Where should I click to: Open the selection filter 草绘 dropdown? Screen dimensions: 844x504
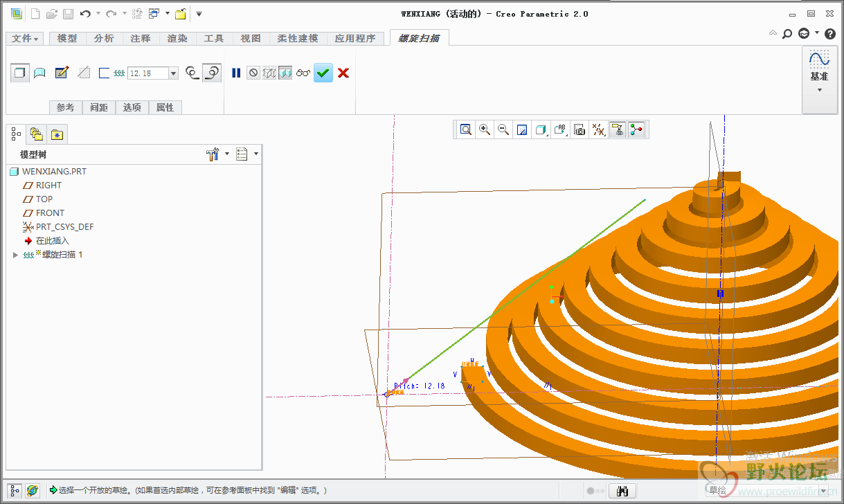(825, 491)
